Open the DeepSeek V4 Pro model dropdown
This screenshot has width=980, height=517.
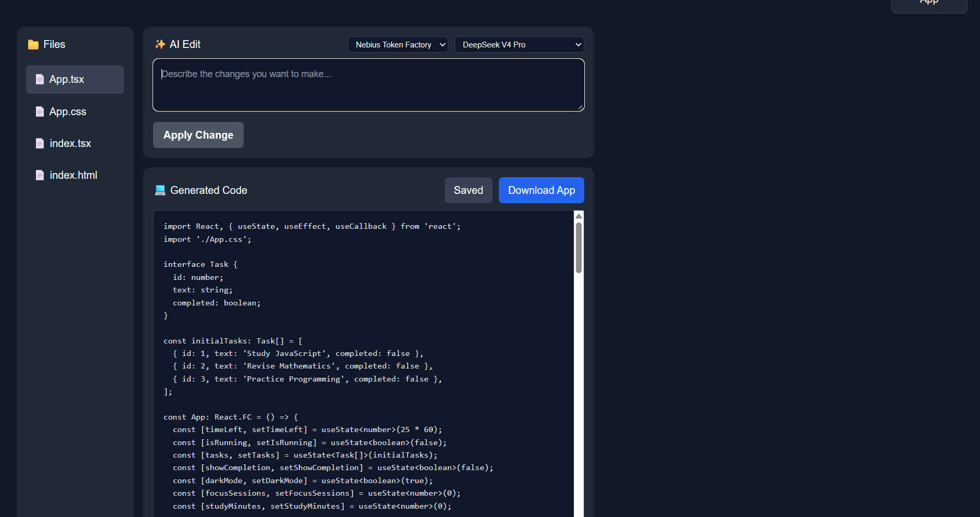click(519, 45)
